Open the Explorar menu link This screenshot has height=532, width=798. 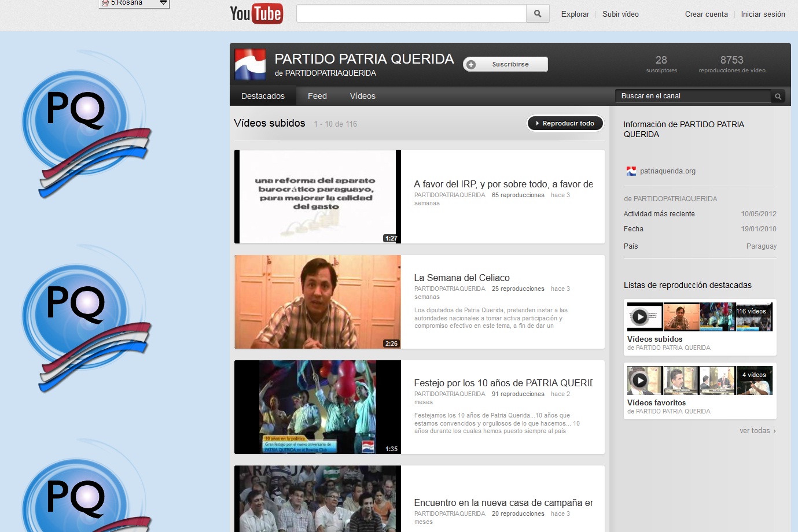[575, 14]
